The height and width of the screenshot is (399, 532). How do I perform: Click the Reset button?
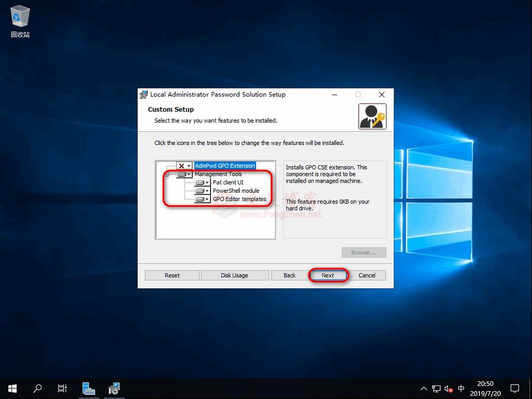point(172,275)
